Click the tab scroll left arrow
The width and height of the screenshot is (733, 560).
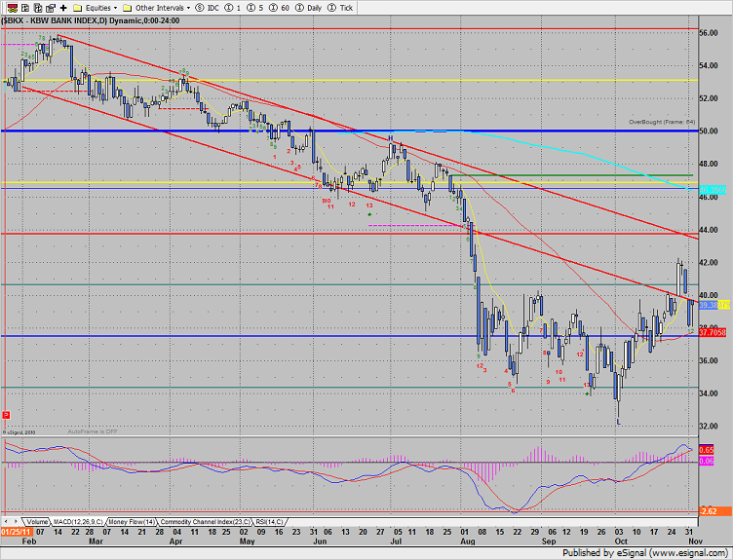tap(6, 521)
